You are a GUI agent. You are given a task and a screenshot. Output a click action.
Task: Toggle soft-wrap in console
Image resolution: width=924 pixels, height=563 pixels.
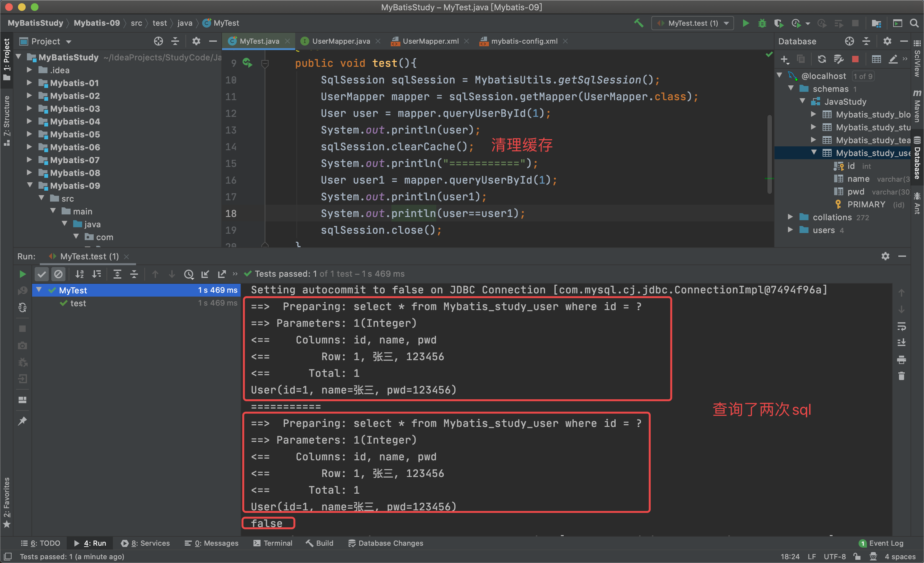tap(901, 326)
